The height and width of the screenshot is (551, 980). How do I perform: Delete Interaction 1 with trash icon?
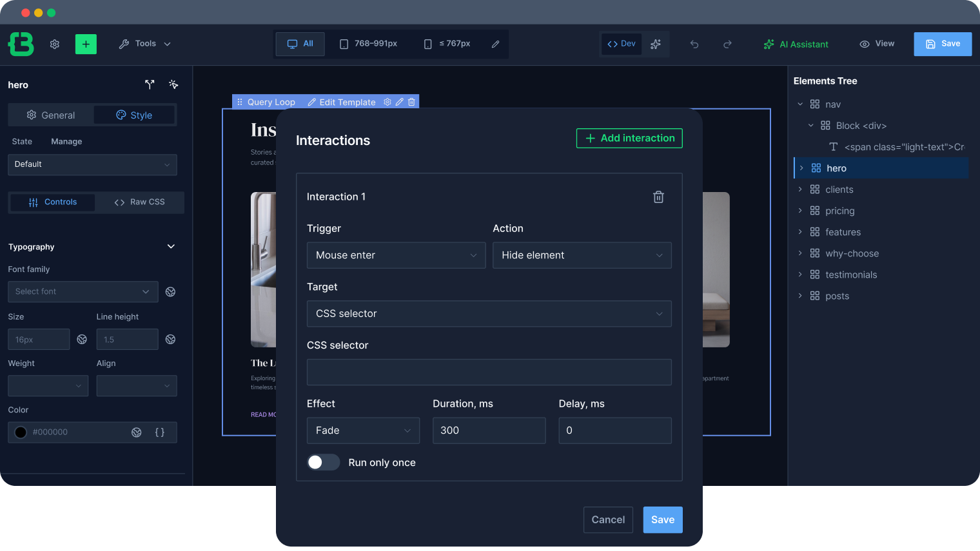tap(658, 197)
